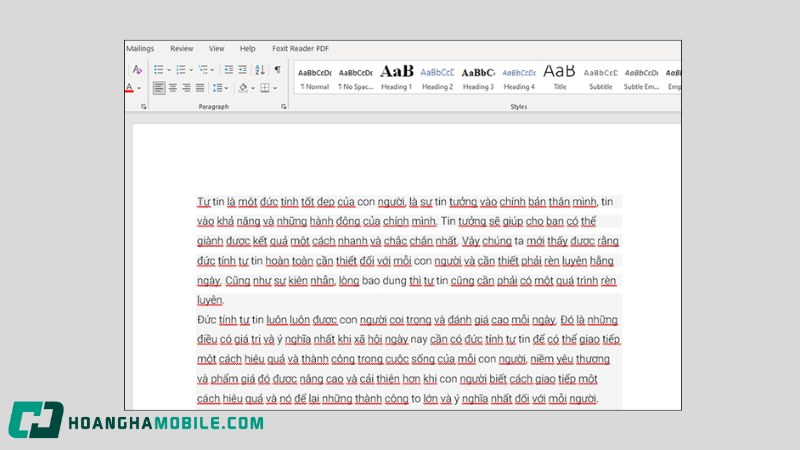Toggle Align Left paragraph alignment
Screen dimensions: 800x450
click(x=159, y=88)
